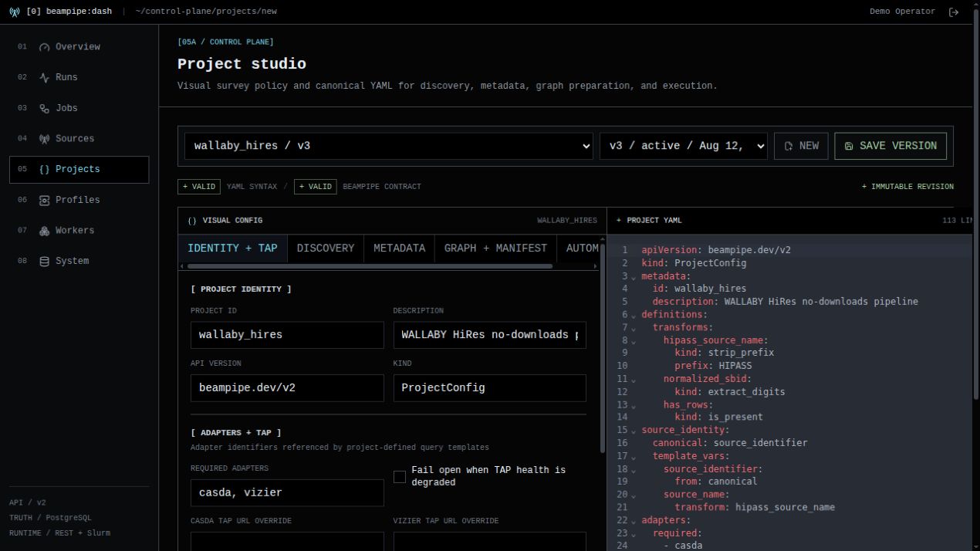Open Profiles in the sidebar
Image resolution: width=980 pixels, height=551 pixels.
click(79, 201)
